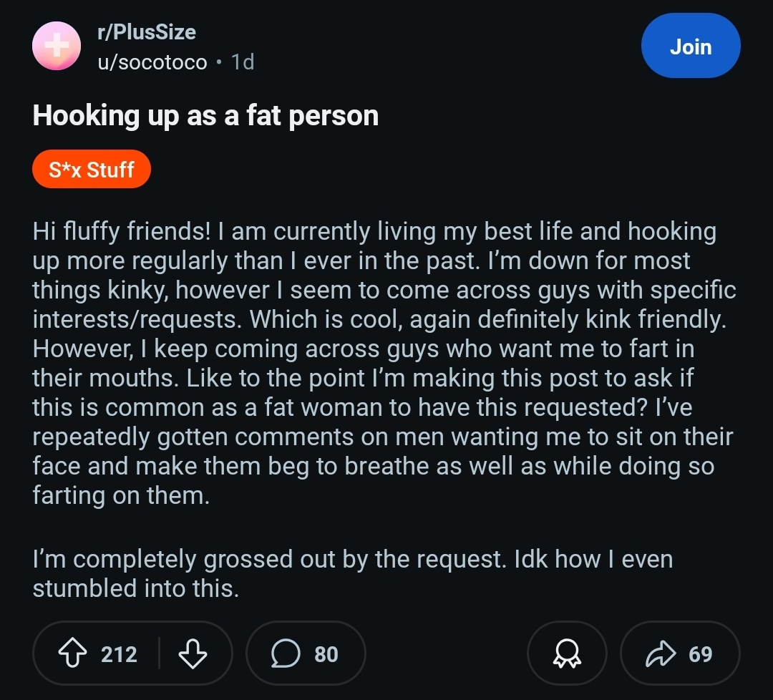Click the word "Join" in the blue pill
This screenshot has width=773, height=700.
pos(691,47)
